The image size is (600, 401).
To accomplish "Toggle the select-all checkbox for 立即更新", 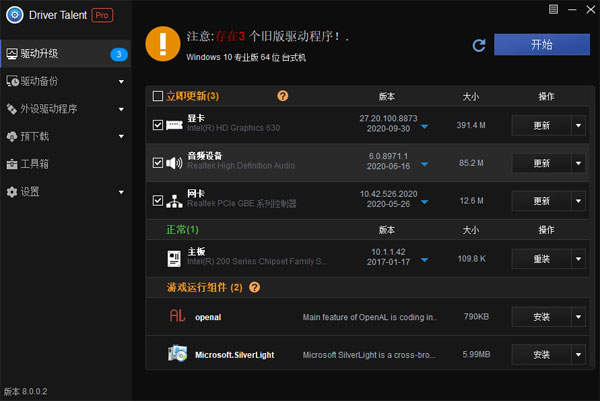I will (158, 96).
